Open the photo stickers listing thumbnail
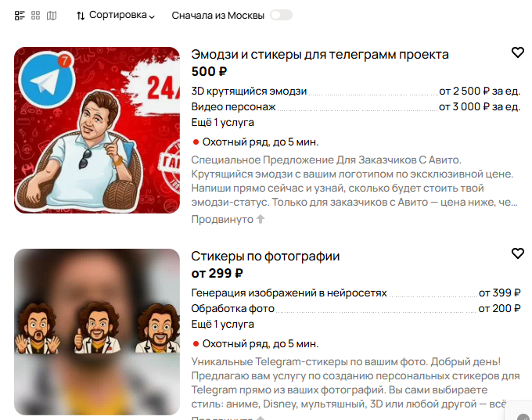532x420 pixels. pos(97,332)
